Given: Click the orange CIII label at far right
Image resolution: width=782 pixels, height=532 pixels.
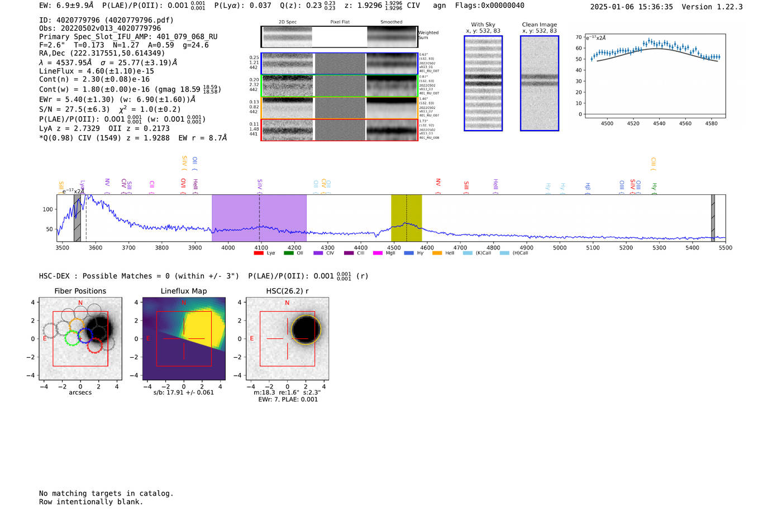Looking at the screenshot, I should (x=653, y=163).
